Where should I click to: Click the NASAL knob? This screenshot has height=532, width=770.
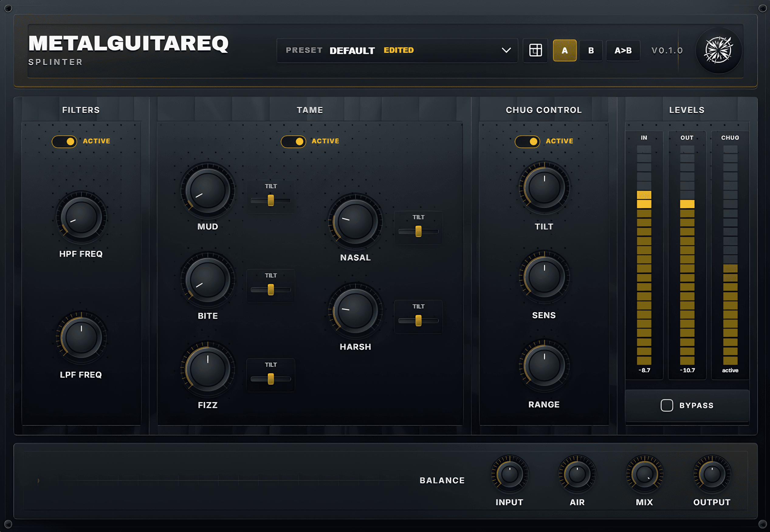pos(355,221)
